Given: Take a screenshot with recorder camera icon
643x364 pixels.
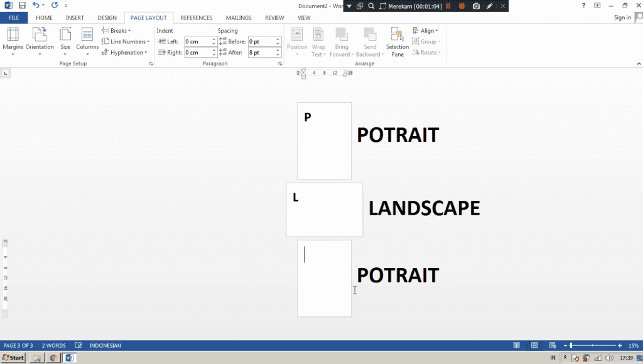Looking at the screenshot, I should click(x=476, y=6).
